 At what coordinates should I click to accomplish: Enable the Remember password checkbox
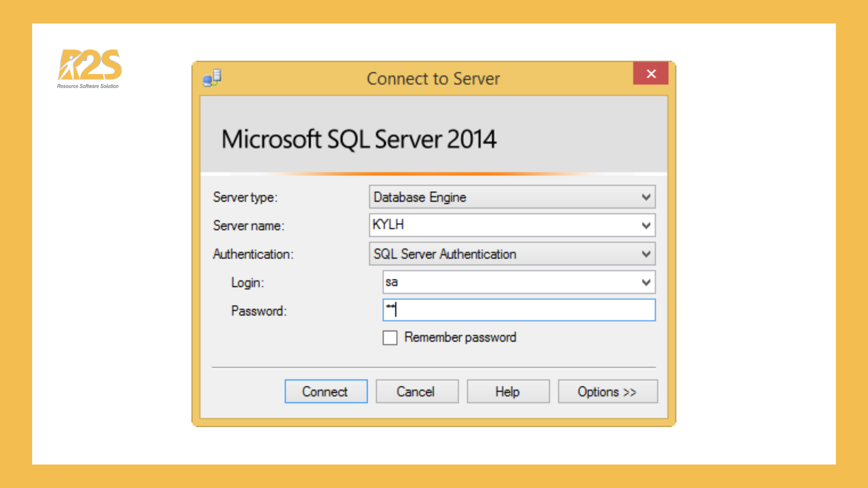(x=389, y=338)
